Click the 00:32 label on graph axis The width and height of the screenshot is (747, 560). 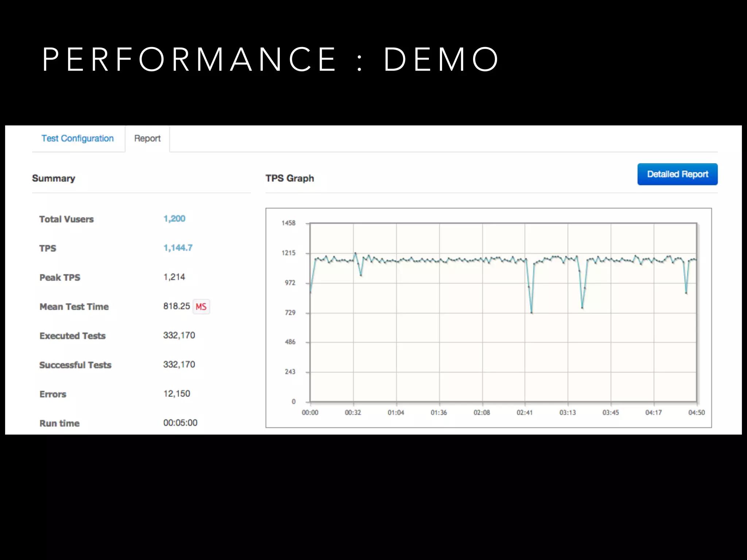point(353,413)
